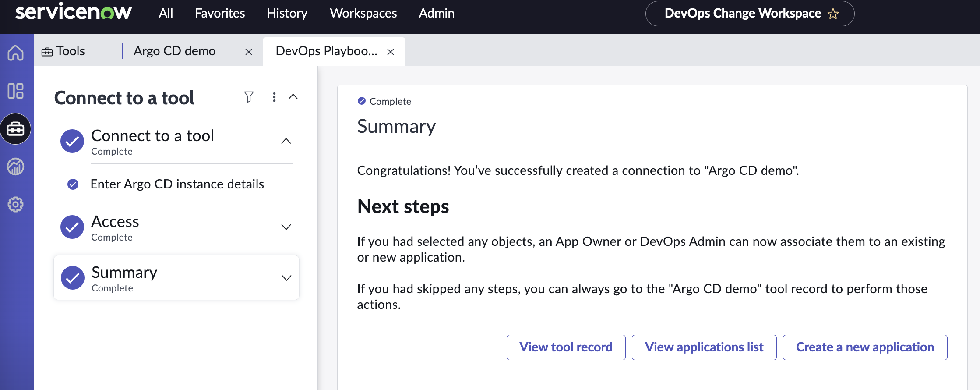The width and height of the screenshot is (980, 390).
Task: Open the Home icon in sidebar
Action: pyautogui.click(x=16, y=53)
